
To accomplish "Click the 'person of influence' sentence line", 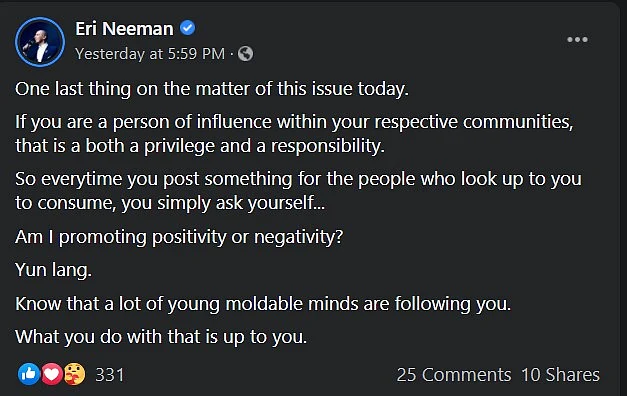I will point(294,122).
